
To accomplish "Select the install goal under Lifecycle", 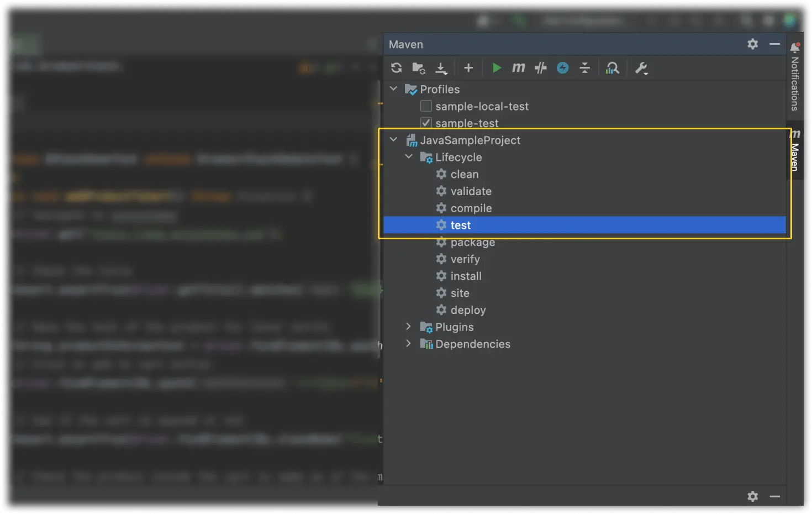I will click(x=466, y=276).
